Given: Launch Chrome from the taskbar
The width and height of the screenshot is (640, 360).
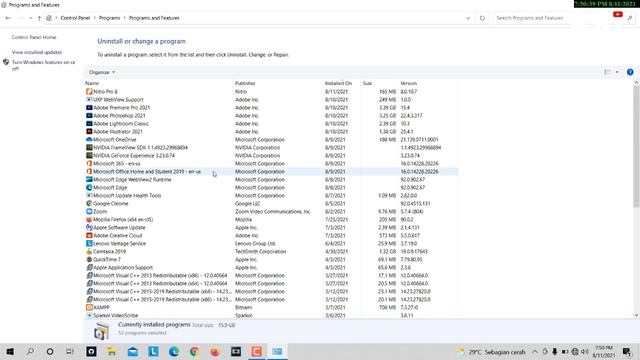Looking at the screenshot, I should 194,351.
